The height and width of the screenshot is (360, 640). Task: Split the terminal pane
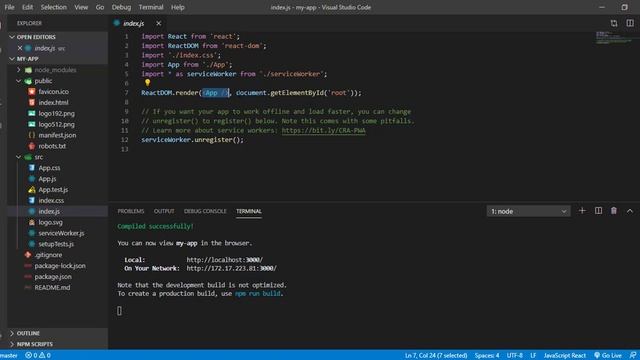[x=598, y=211]
